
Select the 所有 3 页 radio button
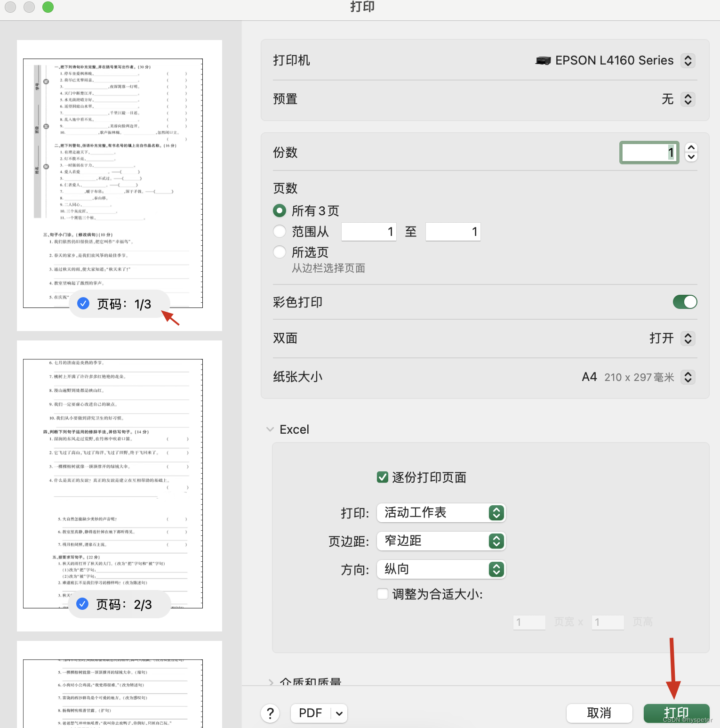[280, 210]
